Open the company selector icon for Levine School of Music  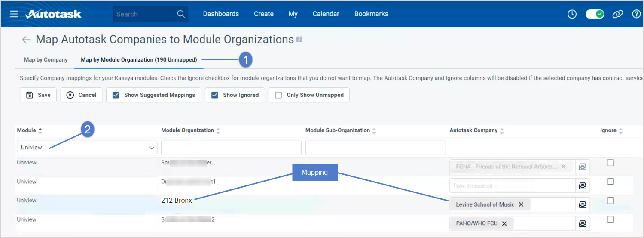[x=583, y=204]
